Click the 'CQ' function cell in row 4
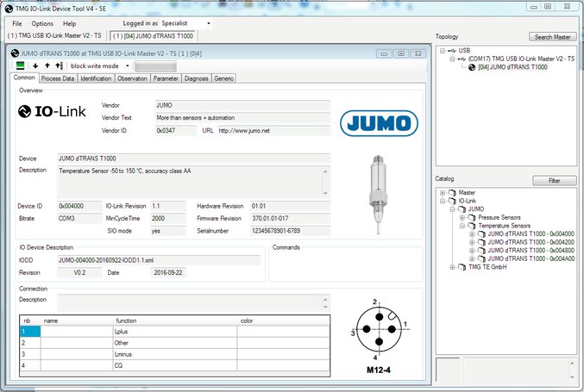This screenshot has width=584, height=392. pos(175,365)
